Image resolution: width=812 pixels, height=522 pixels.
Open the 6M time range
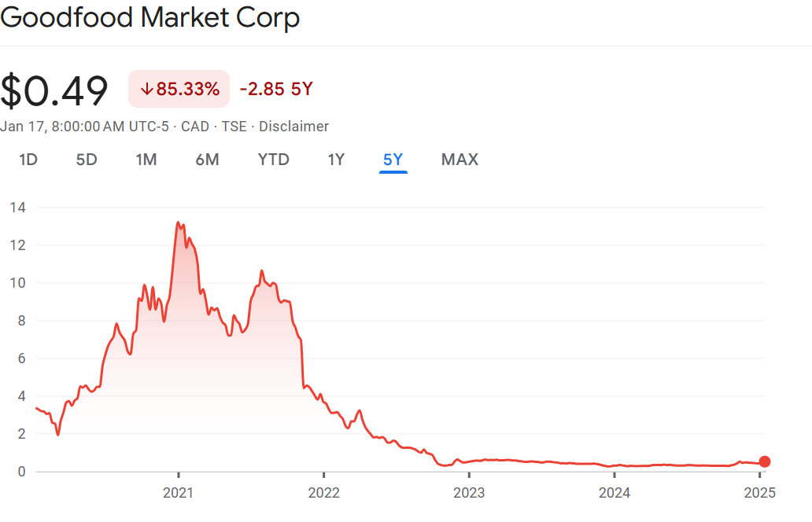(x=207, y=160)
